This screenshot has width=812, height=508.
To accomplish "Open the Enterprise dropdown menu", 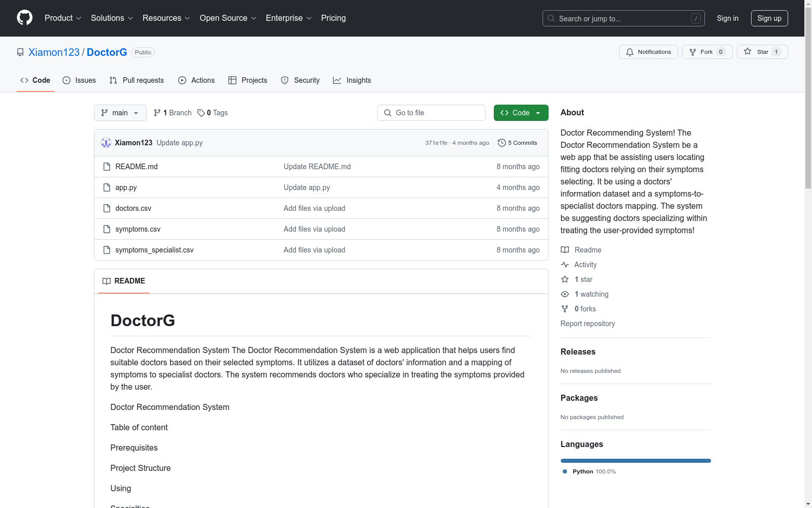I will pos(289,18).
